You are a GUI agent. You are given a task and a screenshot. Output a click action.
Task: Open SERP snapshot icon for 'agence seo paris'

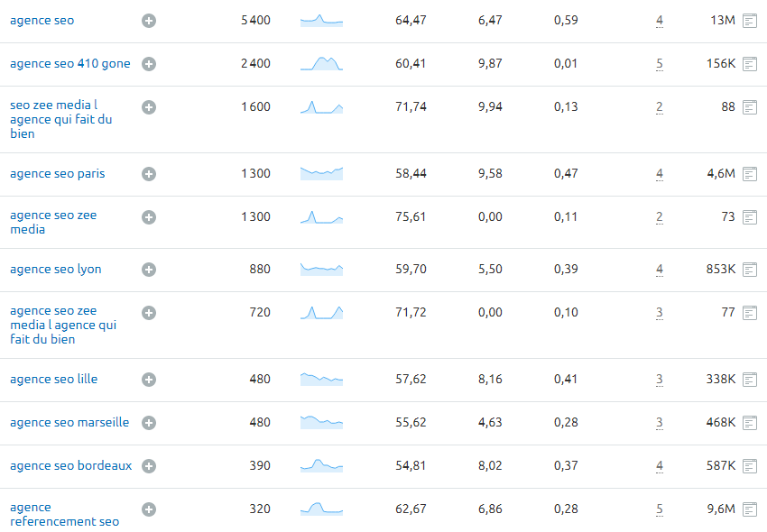tap(749, 174)
